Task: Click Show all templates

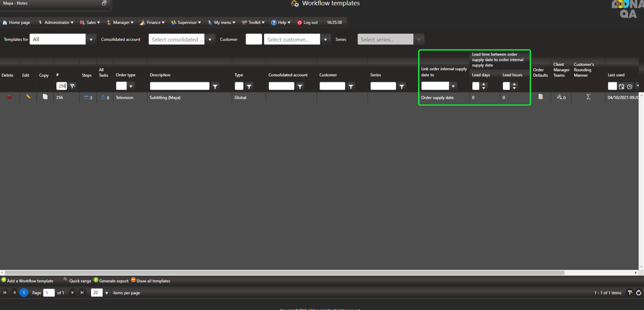Action: pyautogui.click(x=150, y=281)
